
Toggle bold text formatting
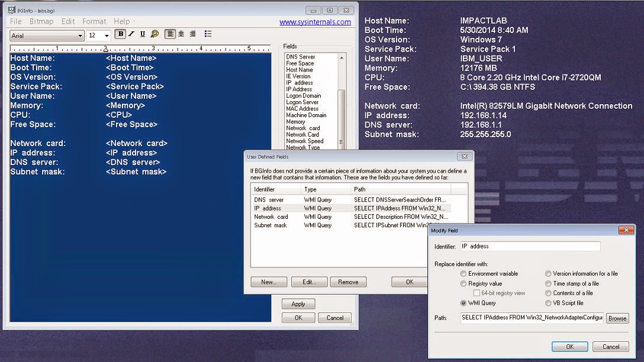(120, 34)
